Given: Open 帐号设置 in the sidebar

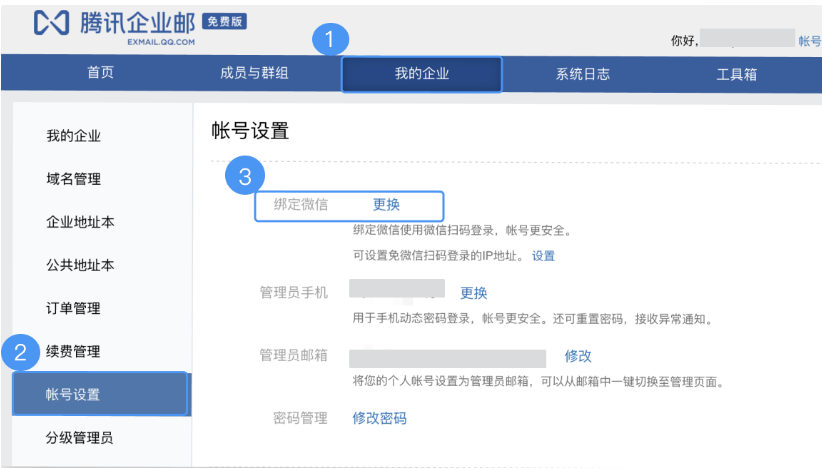Looking at the screenshot, I should pos(73,394).
